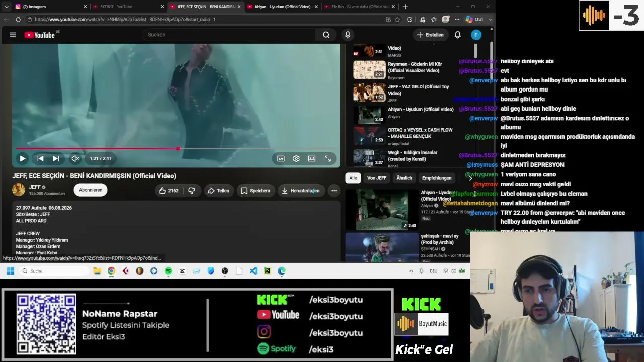Image resolution: width=644 pixels, height=362 pixels.
Task: Reload the page with the browser refresh icon
Action: 18,19
